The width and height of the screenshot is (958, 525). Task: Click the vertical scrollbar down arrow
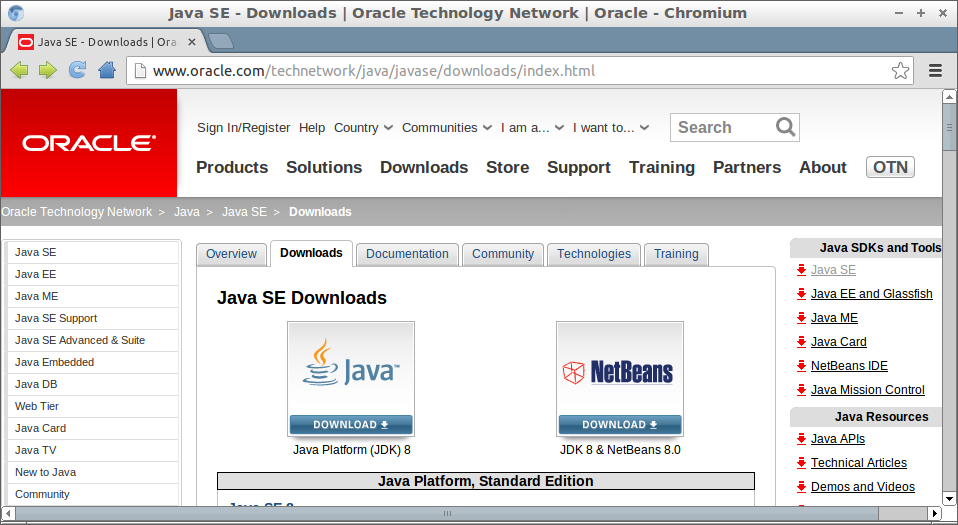[949, 499]
